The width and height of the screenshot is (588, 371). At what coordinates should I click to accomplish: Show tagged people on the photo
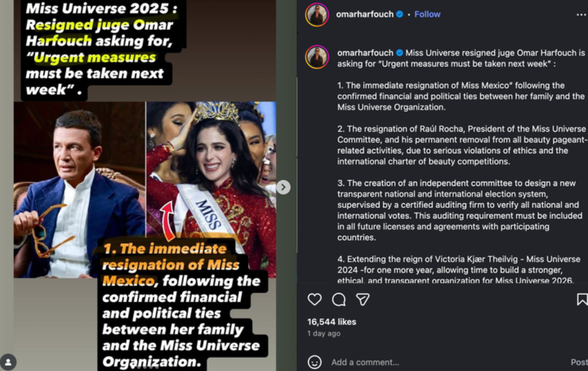pyautogui.click(x=8, y=362)
